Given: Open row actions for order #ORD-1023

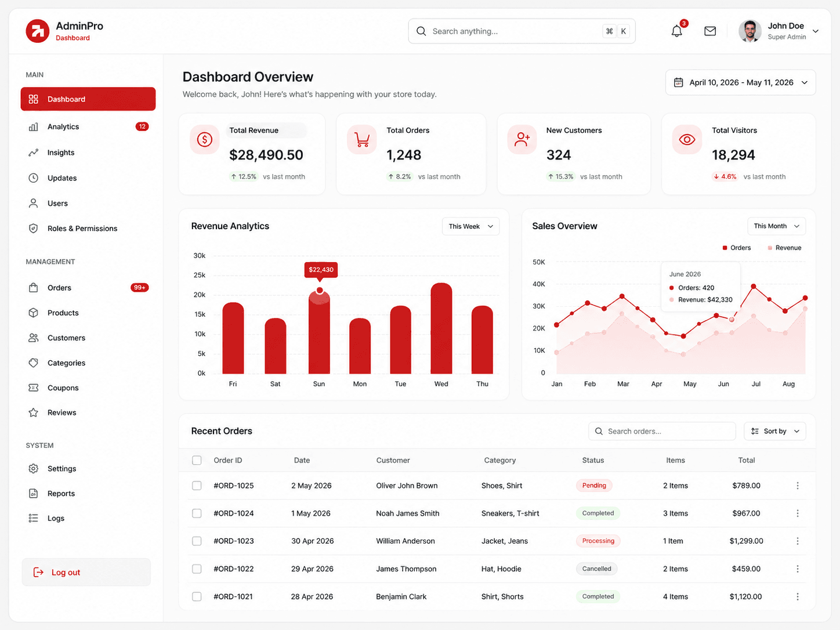Looking at the screenshot, I should tap(798, 541).
